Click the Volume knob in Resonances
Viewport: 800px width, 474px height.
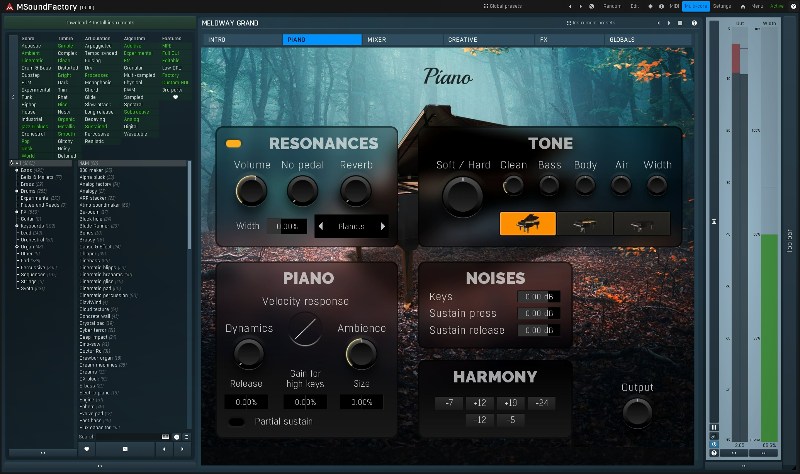tap(251, 190)
